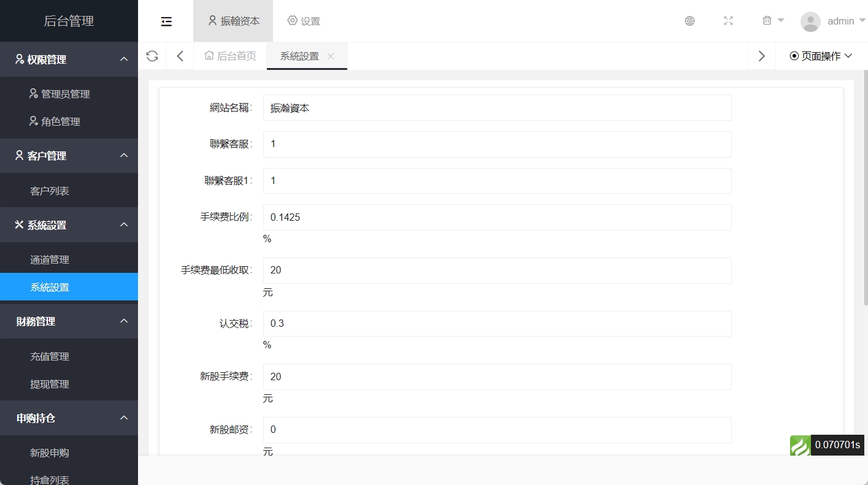
Task: Select the 系统设置 page tab
Action: [x=307, y=56]
